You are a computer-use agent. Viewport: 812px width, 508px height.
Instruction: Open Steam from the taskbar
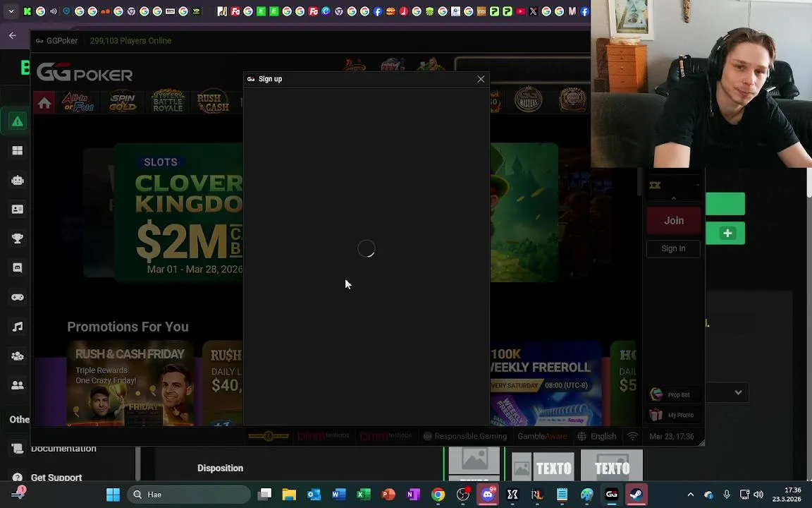pyautogui.click(x=636, y=495)
